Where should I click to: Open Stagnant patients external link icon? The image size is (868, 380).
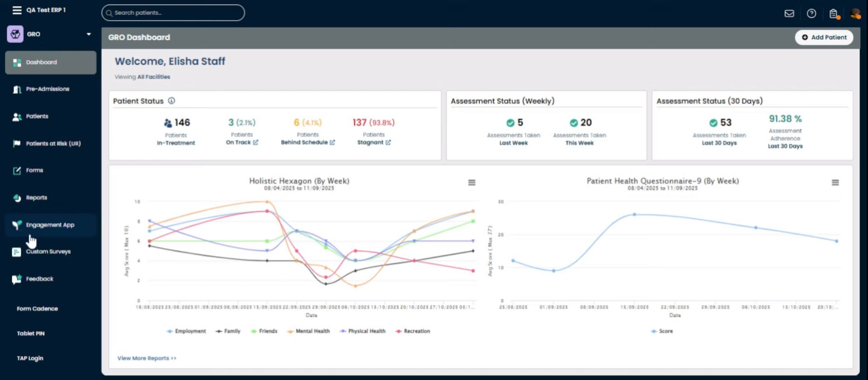(388, 142)
